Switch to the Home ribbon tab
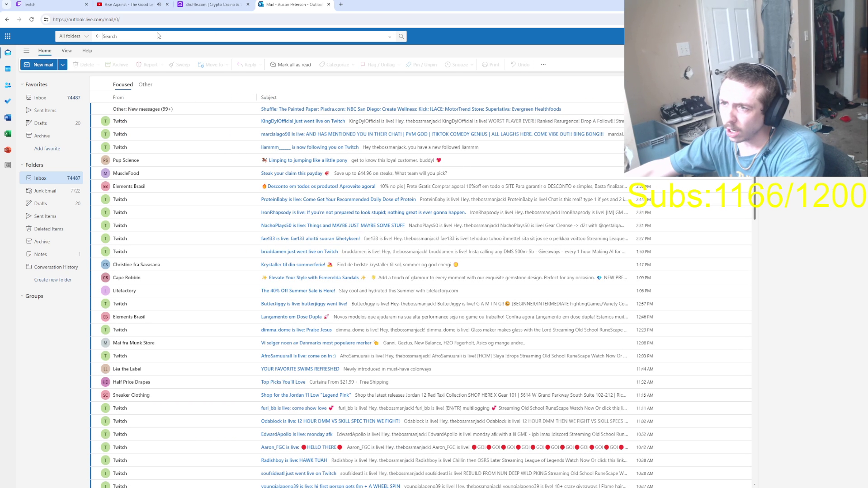The image size is (868, 488). tap(45, 51)
